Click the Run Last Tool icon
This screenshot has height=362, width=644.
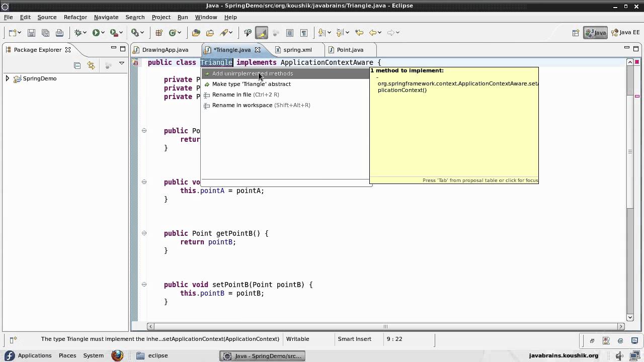(114, 33)
